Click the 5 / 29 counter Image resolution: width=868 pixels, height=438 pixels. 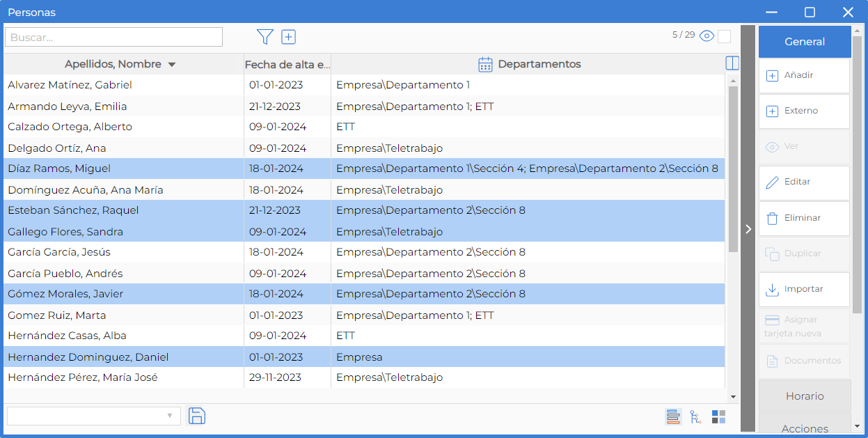click(684, 35)
